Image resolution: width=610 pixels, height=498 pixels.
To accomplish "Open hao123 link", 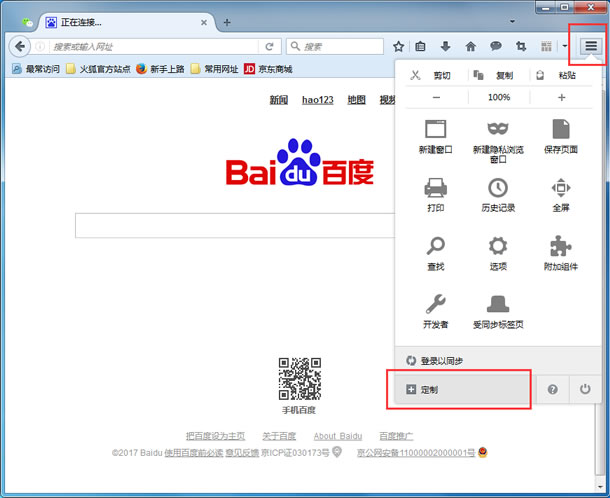I will pyautogui.click(x=317, y=100).
